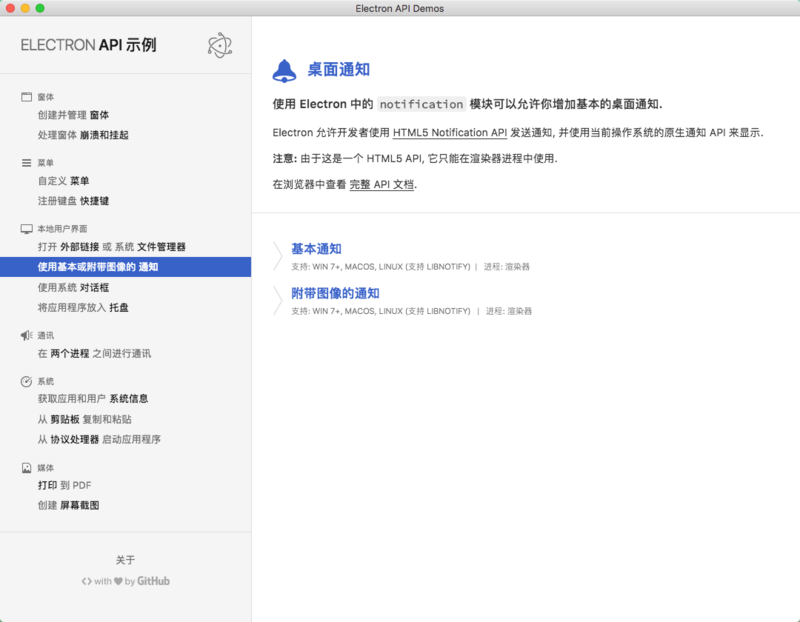Click the support info under 基本通知
This screenshot has height=622, width=800.
click(x=411, y=266)
